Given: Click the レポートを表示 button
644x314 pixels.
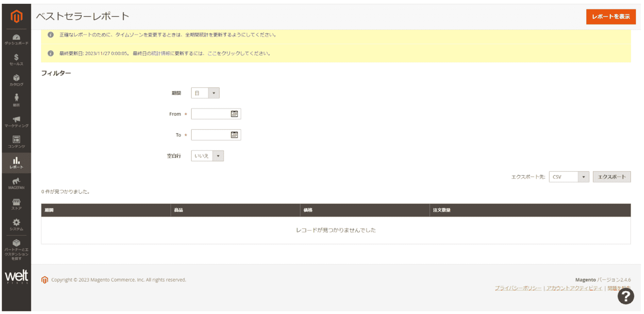Looking at the screenshot, I should click(611, 17).
